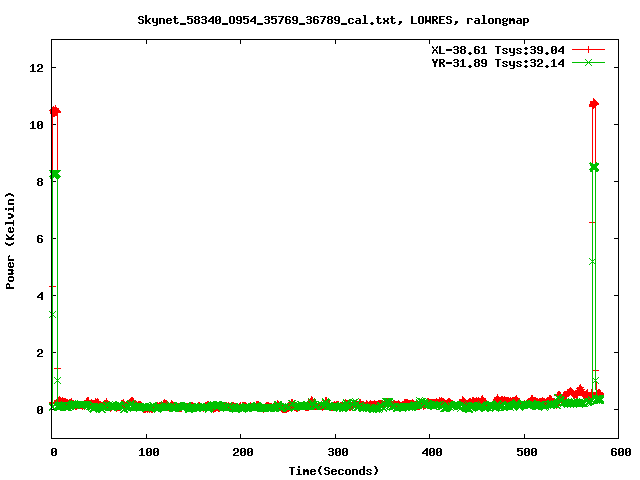Click the green line sample in legend
The height and width of the screenshot is (480, 640).
pos(588,62)
